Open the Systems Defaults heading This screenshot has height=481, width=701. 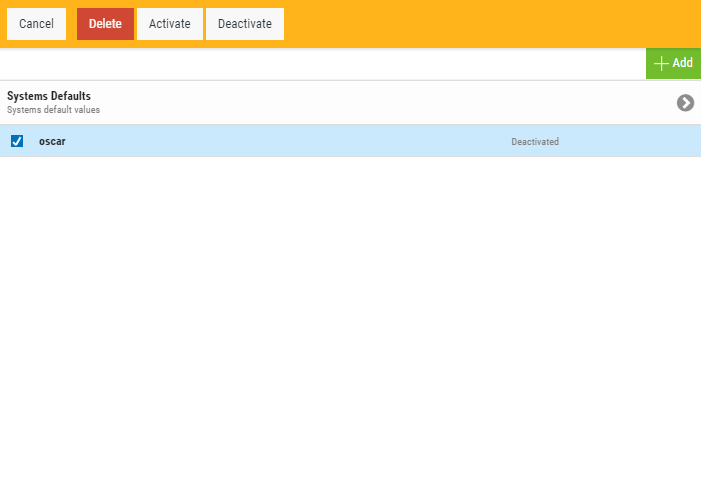pos(49,96)
